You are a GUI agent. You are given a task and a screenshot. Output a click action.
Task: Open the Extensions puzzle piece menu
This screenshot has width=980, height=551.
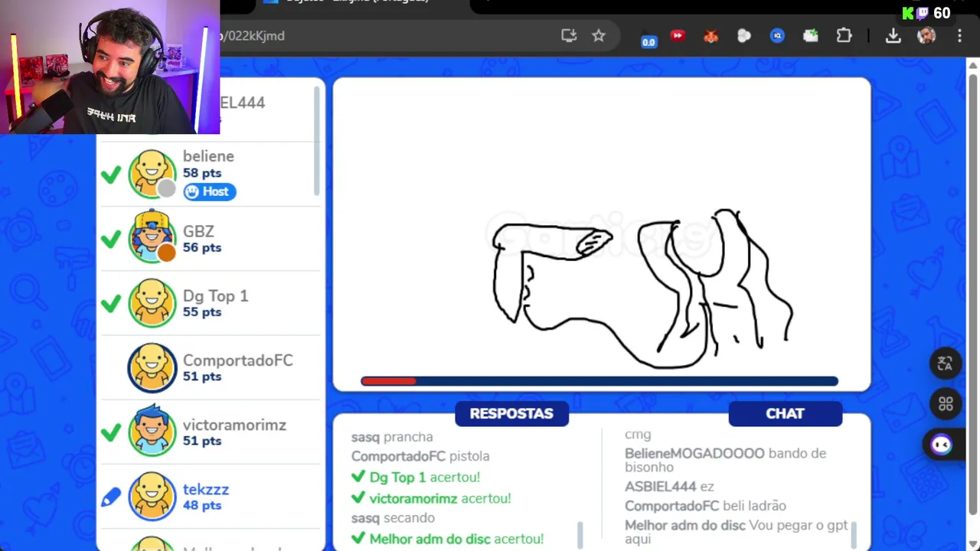click(x=844, y=36)
